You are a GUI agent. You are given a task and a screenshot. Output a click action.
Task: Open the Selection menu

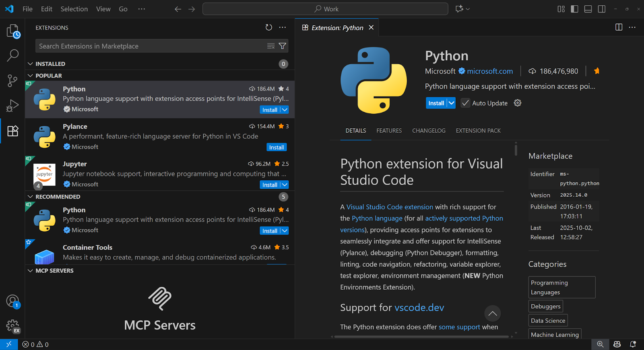tap(74, 9)
